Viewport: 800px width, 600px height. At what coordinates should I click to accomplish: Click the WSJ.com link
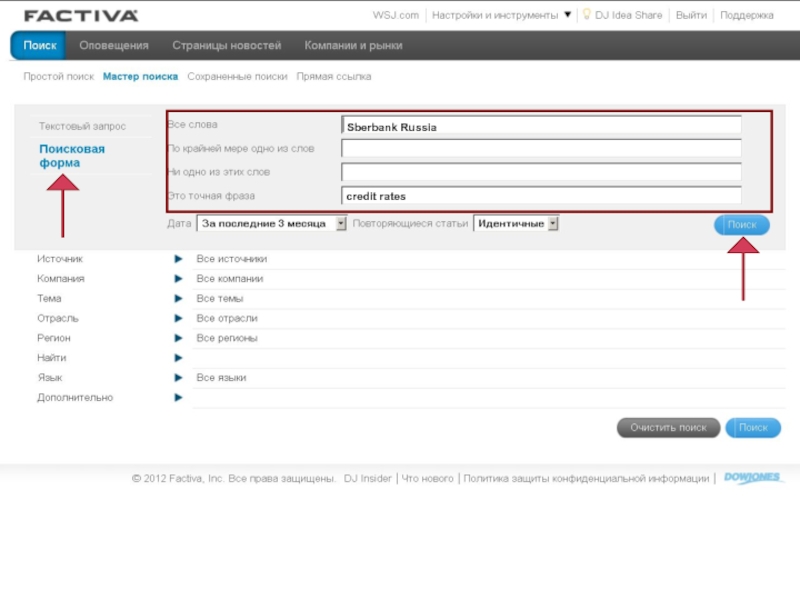(x=395, y=15)
